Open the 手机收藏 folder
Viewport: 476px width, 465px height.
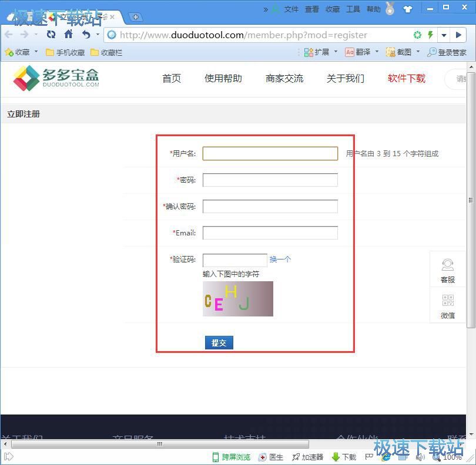pyautogui.click(x=65, y=52)
